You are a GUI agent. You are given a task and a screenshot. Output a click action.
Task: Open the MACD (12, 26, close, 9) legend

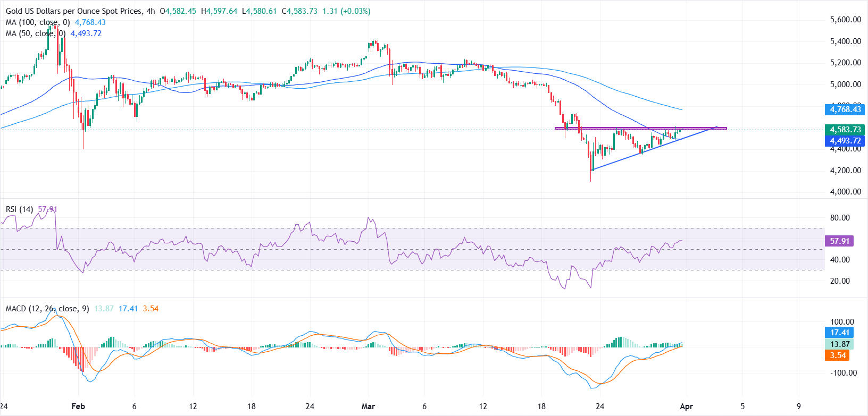point(47,309)
